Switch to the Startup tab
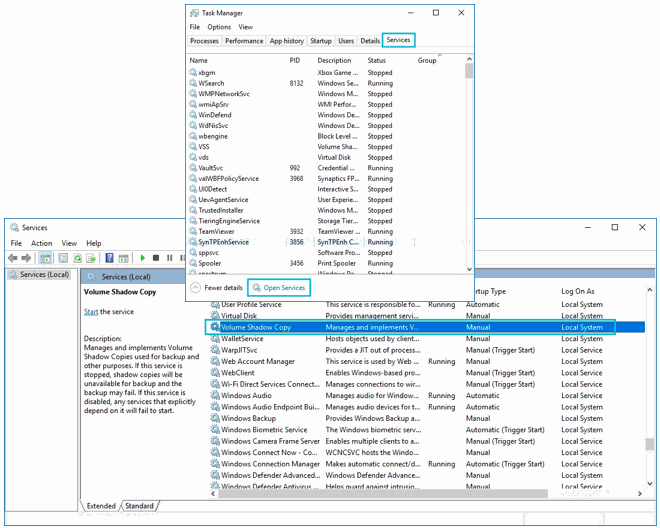 [321, 41]
